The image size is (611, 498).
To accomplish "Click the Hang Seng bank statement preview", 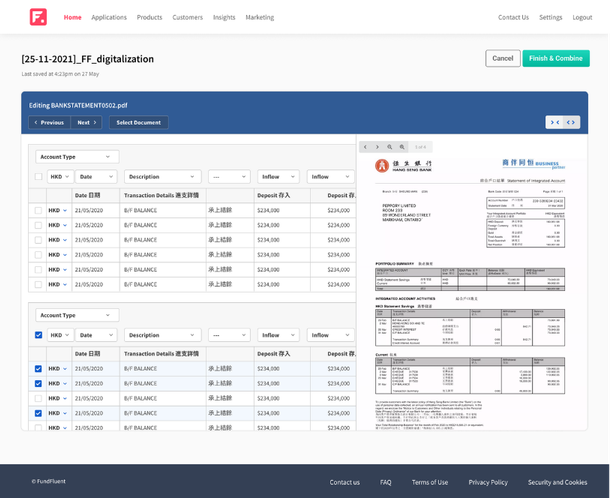I will pyautogui.click(x=470, y=292).
